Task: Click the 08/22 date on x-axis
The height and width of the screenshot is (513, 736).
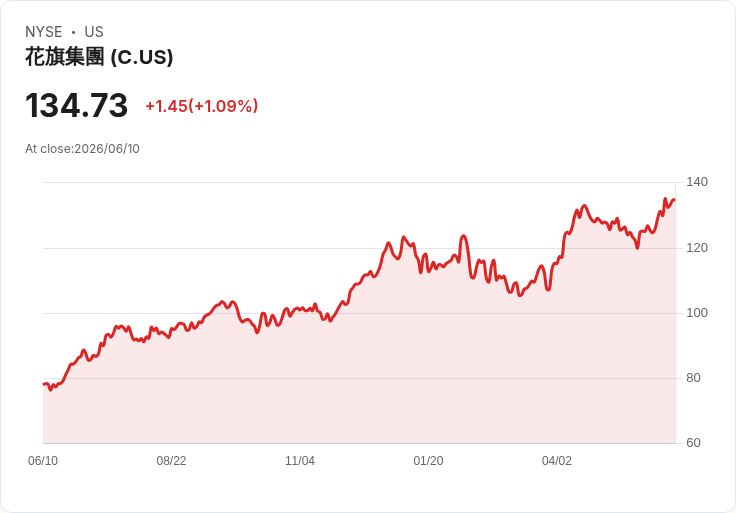Action: point(171,460)
